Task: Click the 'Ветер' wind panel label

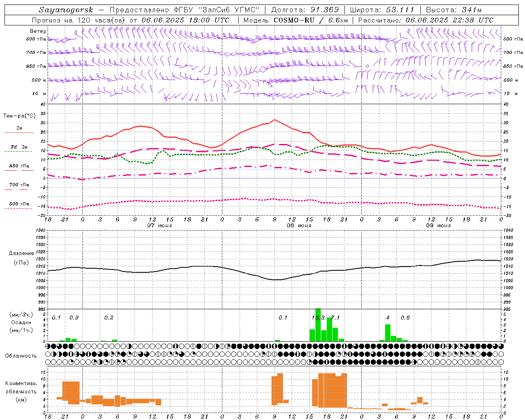Action: (x=38, y=31)
